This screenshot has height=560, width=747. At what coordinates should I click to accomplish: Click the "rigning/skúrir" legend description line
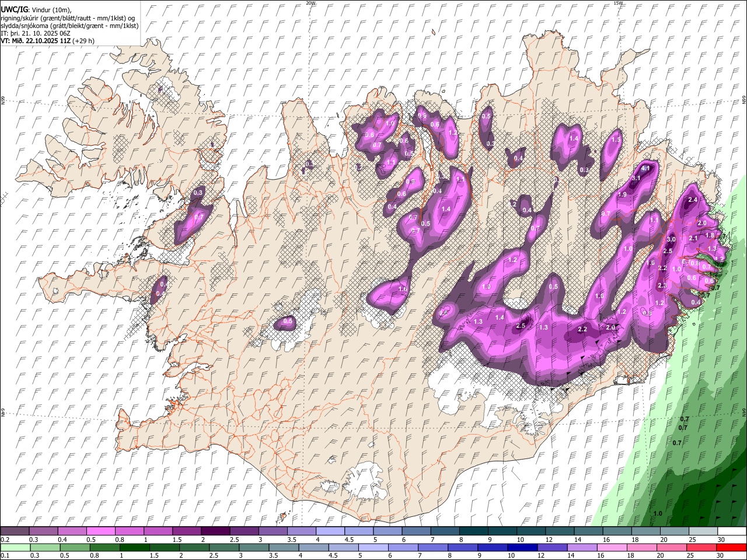69,18
